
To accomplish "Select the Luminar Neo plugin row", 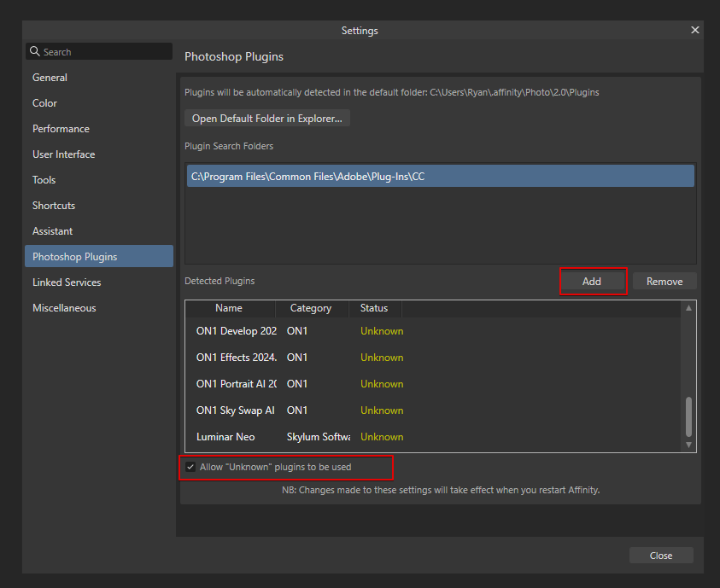I will [x=433, y=437].
